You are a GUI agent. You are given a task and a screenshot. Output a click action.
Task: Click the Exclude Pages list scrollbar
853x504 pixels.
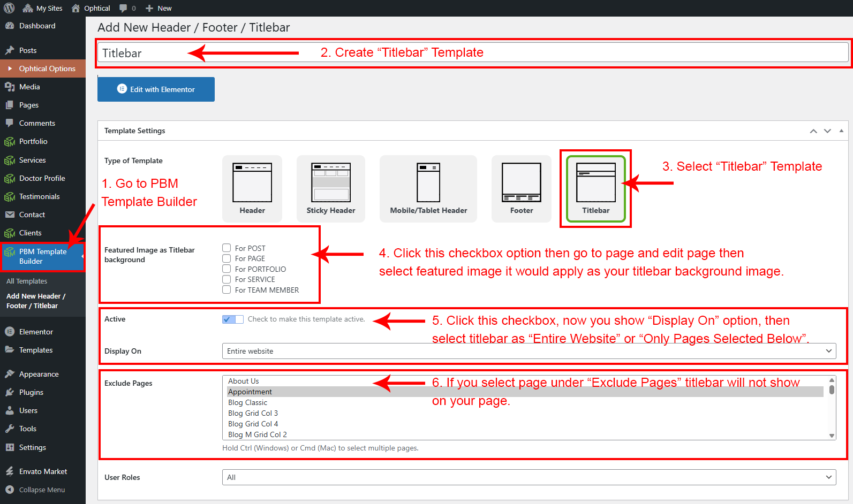click(832, 408)
